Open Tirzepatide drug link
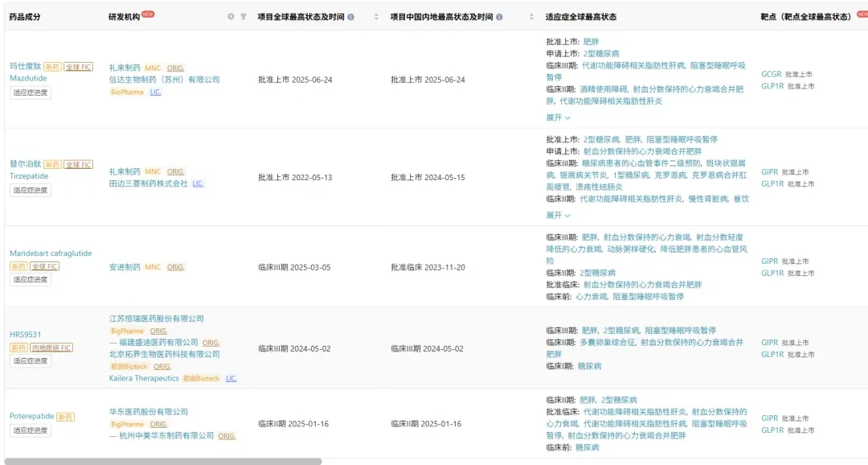The image size is (868, 465). (x=29, y=175)
